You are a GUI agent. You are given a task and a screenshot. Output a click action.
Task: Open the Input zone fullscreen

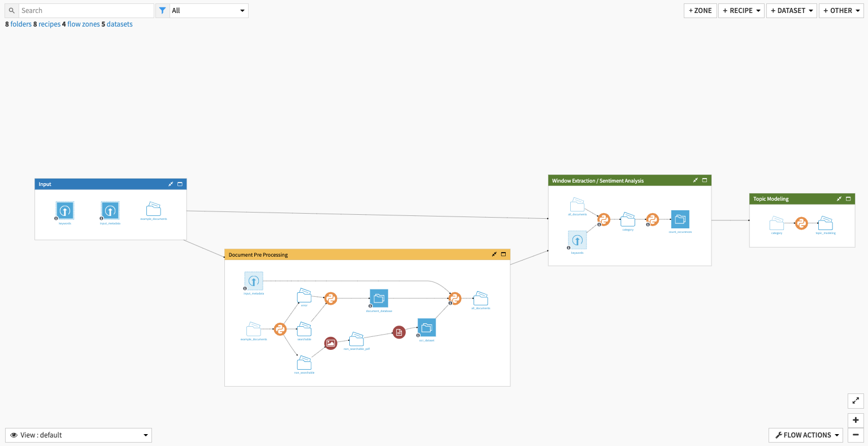click(180, 184)
